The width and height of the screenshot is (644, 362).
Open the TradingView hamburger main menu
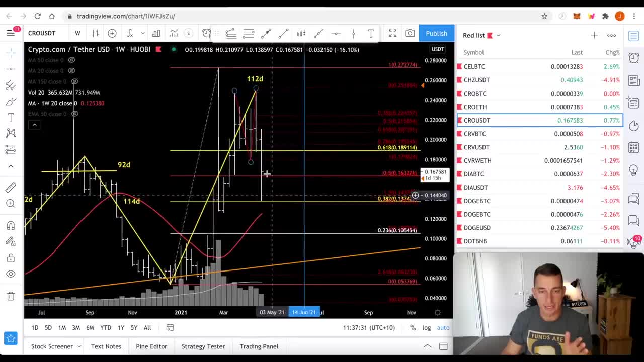pos(11,33)
